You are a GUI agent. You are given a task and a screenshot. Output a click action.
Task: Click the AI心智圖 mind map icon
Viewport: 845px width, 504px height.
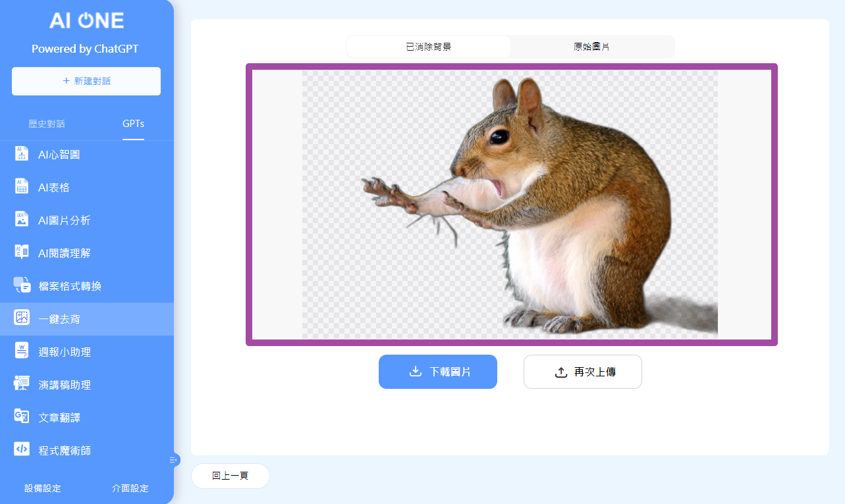pyautogui.click(x=22, y=154)
